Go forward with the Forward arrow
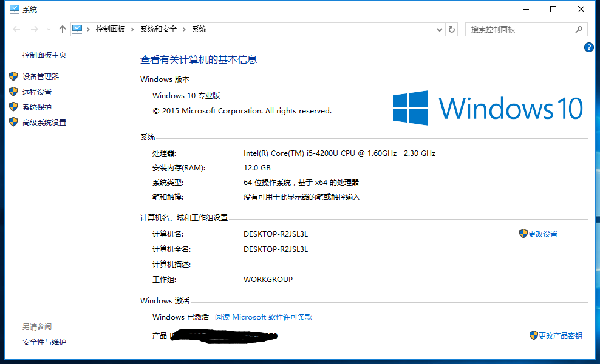The width and height of the screenshot is (600, 364). [x=35, y=30]
